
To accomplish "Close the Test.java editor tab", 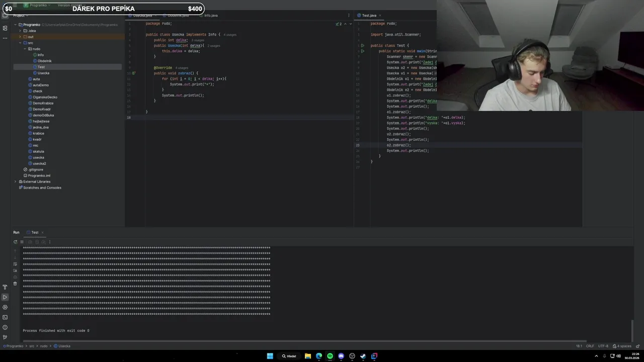I will (x=380, y=16).
